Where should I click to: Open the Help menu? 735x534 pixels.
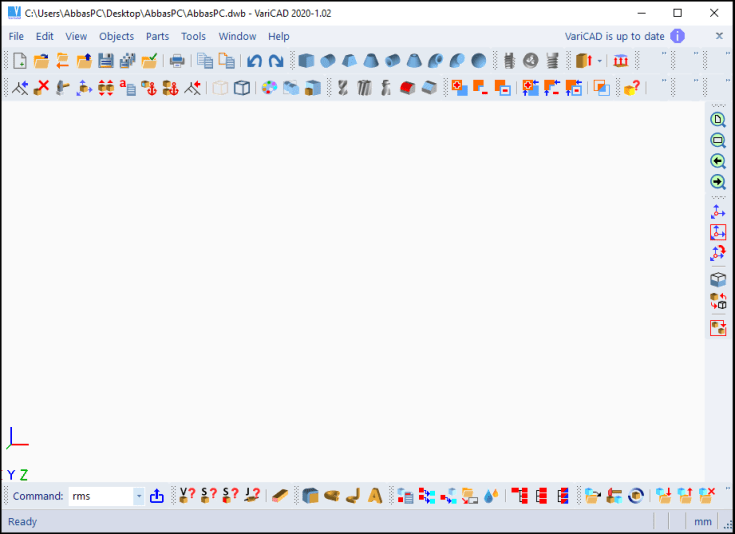(x=278, y=37)
